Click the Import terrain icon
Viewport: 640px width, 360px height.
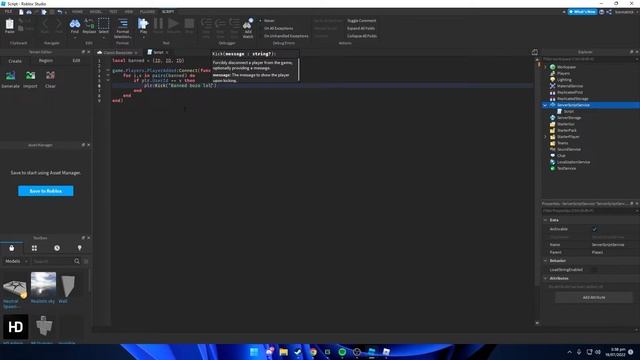click(x=31, y=76)
